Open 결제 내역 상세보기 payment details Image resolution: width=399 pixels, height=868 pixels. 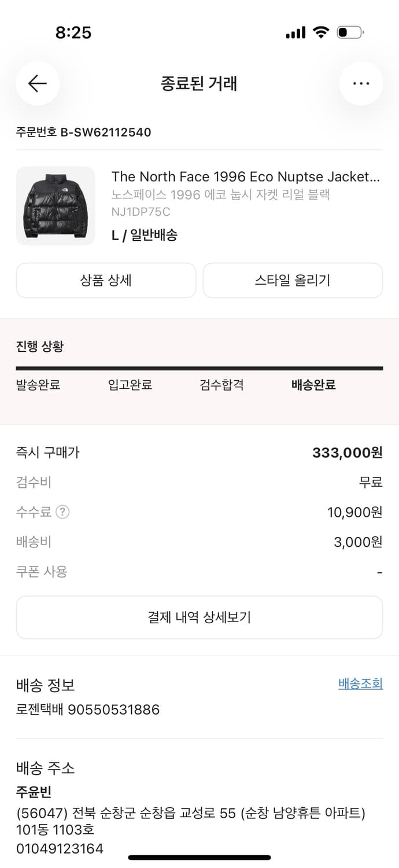[x=199, y=617]
